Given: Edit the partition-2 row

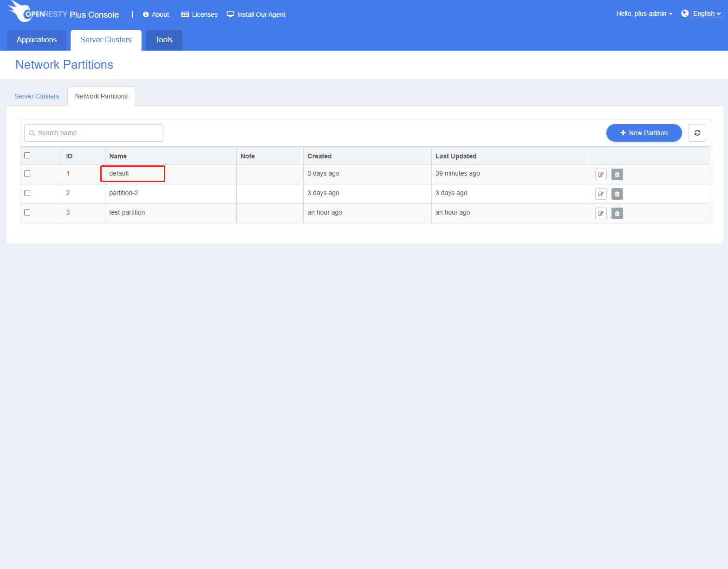Looking at the screenshot, I should click(x=601, y=194).
